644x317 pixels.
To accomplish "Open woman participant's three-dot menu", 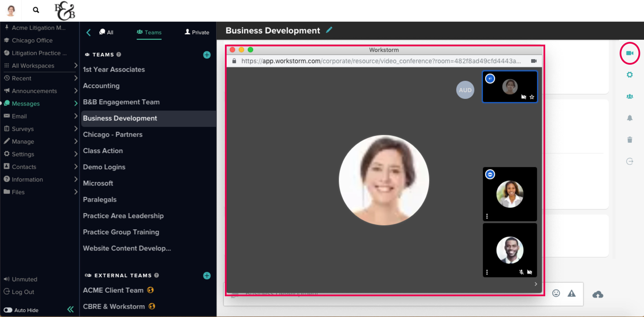I will (x=487, y=216).
